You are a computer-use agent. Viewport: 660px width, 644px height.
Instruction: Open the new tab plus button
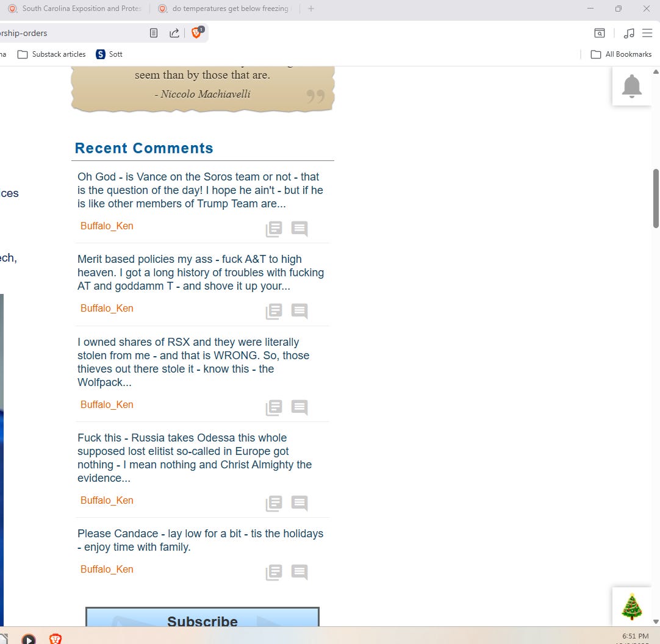311,9
